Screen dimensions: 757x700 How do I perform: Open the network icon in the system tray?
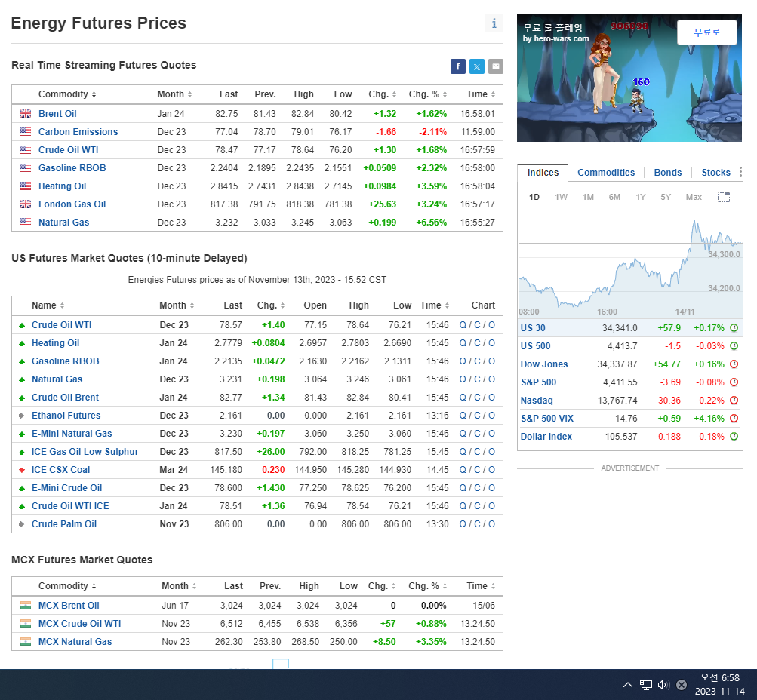[x=646, y=685]
